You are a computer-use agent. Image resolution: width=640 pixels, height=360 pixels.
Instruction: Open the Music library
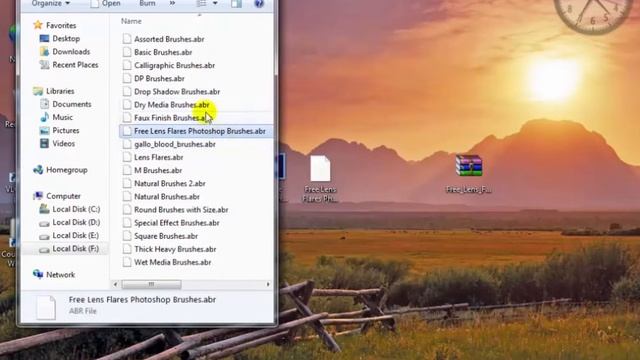(x=56, y=117)
